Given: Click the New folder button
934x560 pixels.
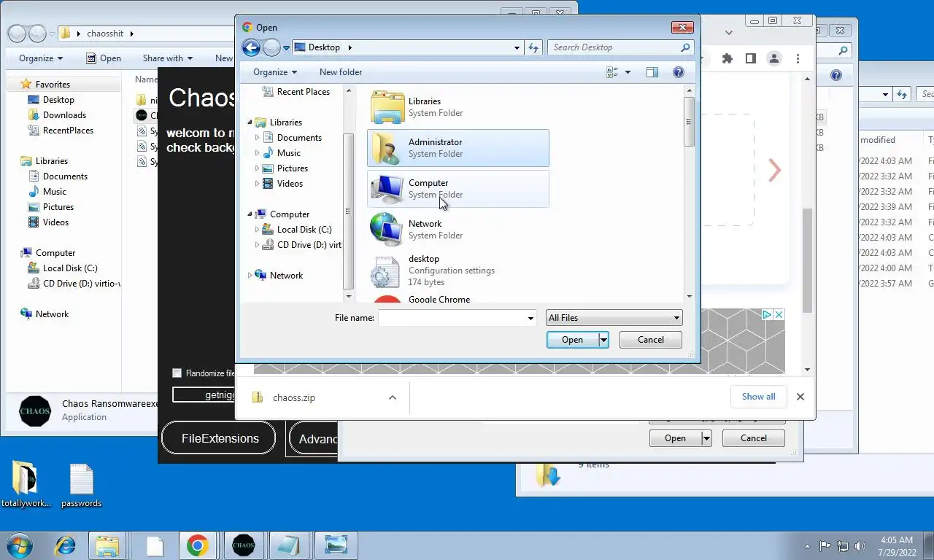Looking at the screenshot, I should coord(341,72).
